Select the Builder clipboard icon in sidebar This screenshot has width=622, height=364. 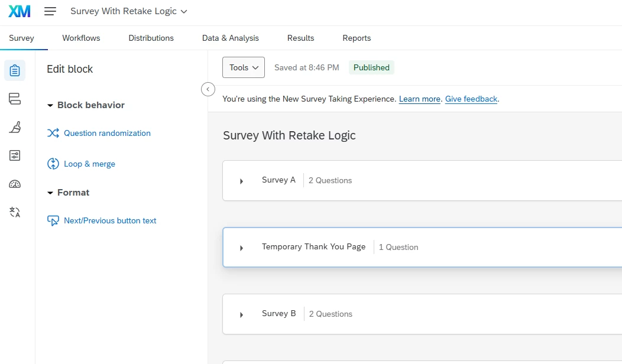point(15,71)
